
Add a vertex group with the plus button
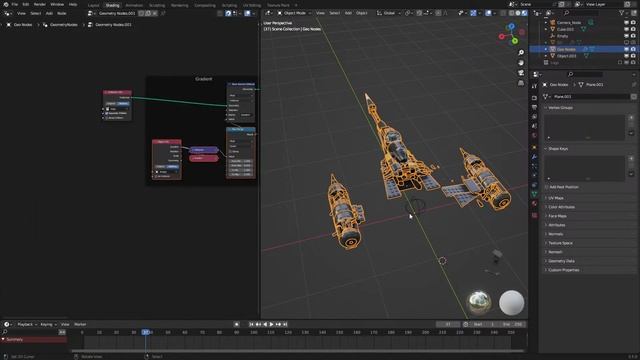pyautogui.click(x=631, y=118)
